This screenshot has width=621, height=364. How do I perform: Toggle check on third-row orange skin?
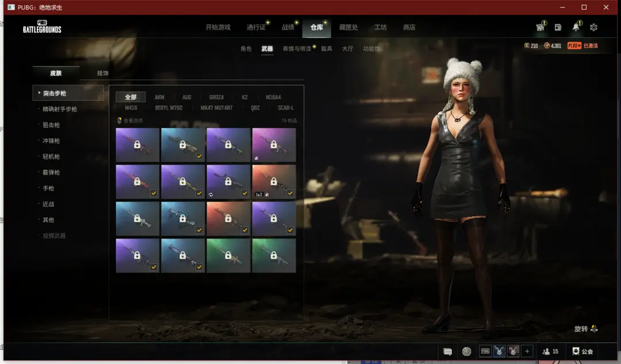point(245,230)
